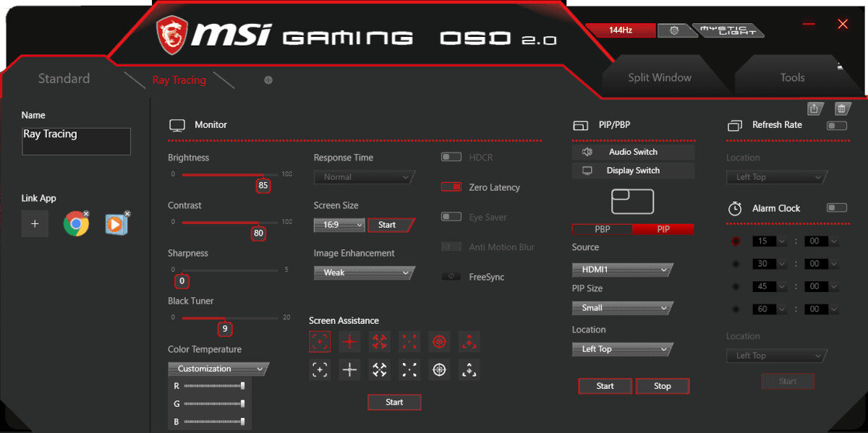The height and width of the screenshot is (433, 868).
Task: Click the Brightness slider track
Action: click(229, 174)
